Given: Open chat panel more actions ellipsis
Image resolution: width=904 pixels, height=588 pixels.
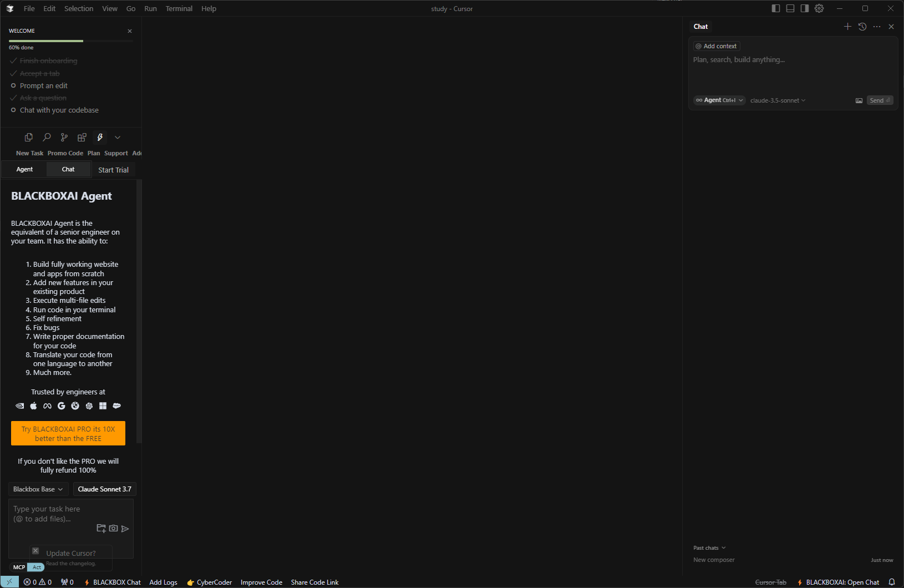Looking at the screenshot, I should point(877,27).
